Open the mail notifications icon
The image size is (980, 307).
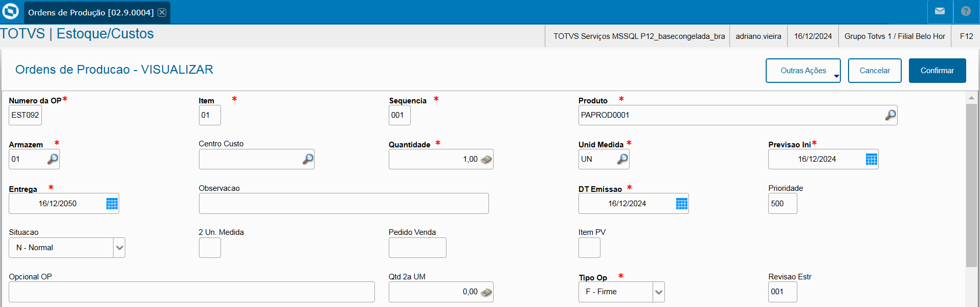click(940, 11)
